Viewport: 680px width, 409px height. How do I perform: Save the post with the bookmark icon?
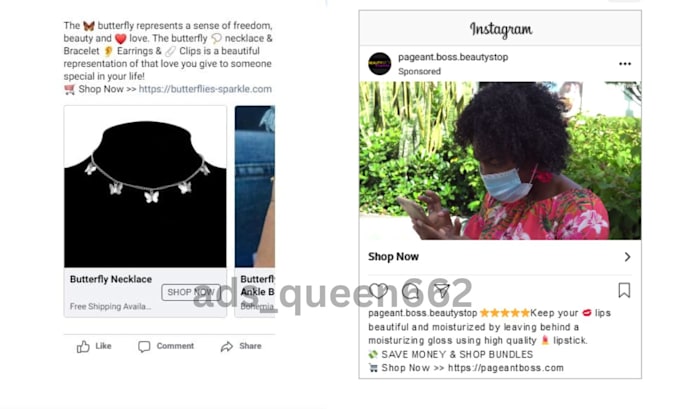624,290
